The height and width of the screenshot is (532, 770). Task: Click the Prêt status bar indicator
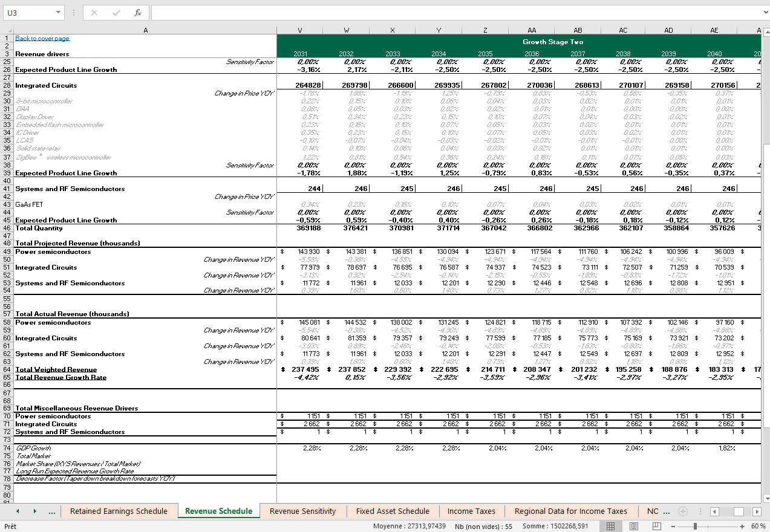(x=10, y=527)
